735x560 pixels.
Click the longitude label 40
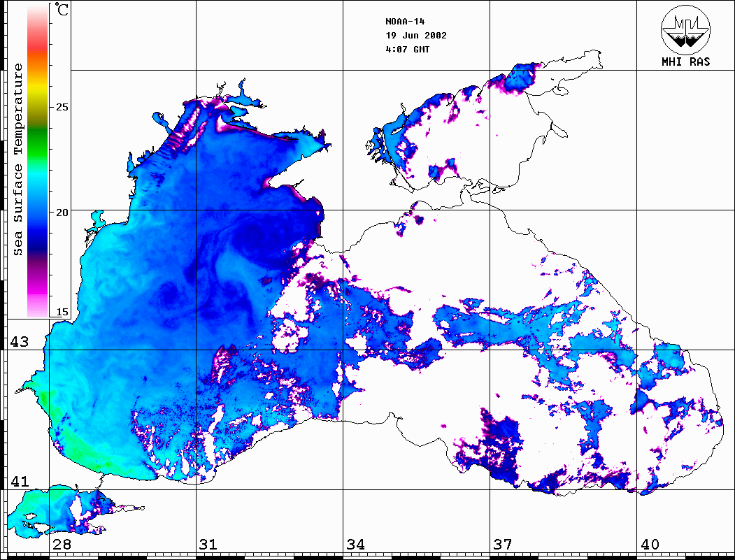tap(650, 545)
